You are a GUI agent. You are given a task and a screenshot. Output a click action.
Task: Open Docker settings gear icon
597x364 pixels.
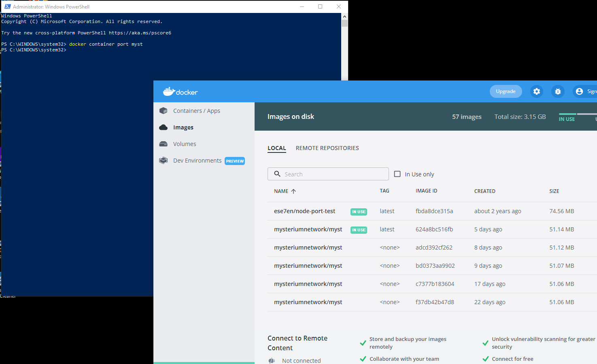tap(537, 91)
